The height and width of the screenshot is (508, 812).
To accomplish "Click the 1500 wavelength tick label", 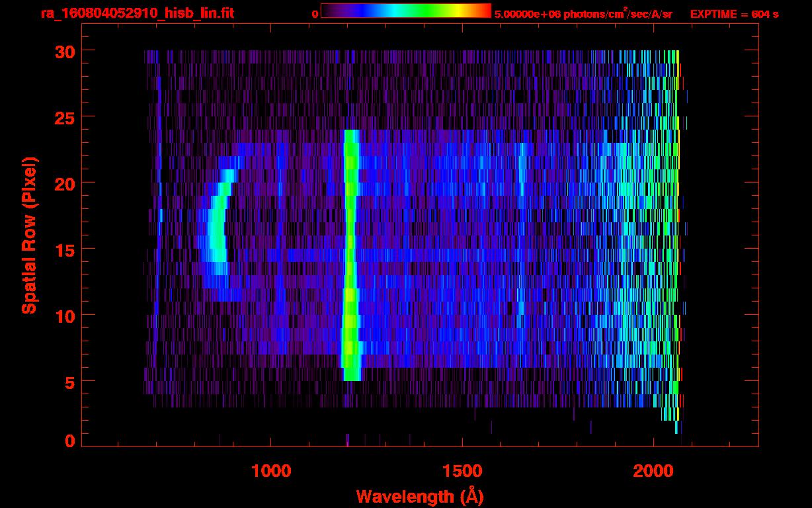I will [462, 471].
